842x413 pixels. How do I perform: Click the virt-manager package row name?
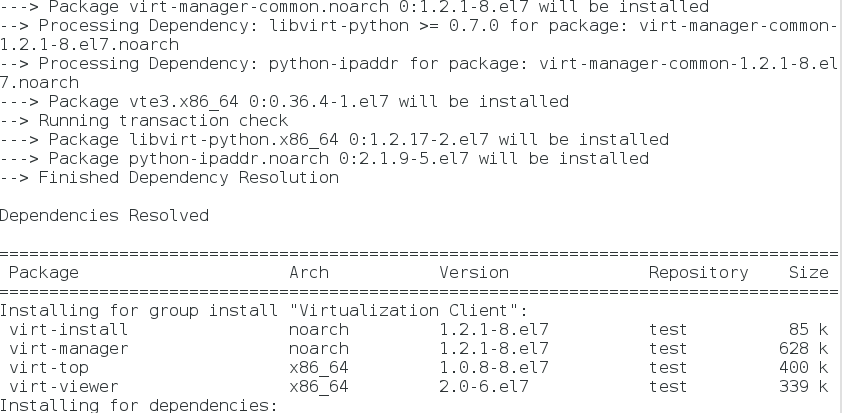(69, 349)
